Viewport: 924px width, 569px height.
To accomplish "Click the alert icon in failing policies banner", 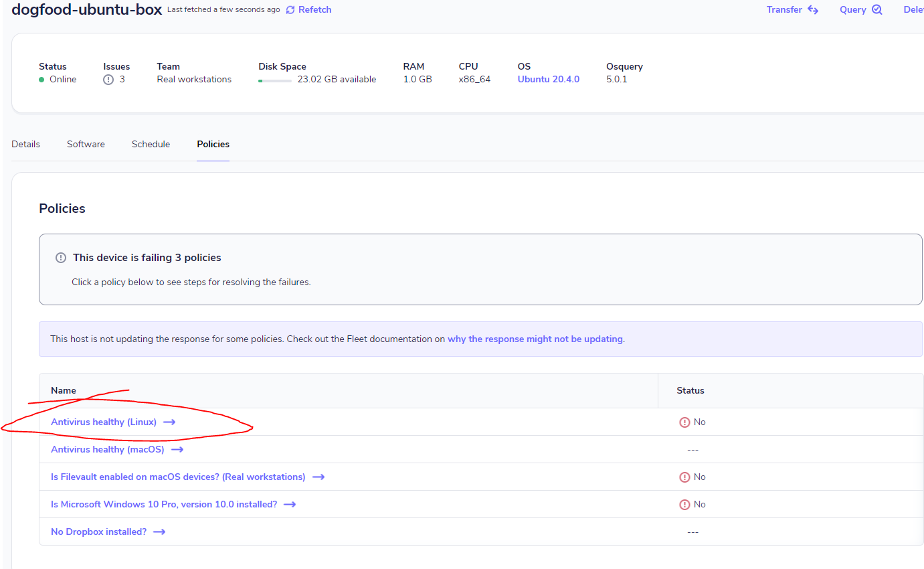I will (x=61, y=258).
